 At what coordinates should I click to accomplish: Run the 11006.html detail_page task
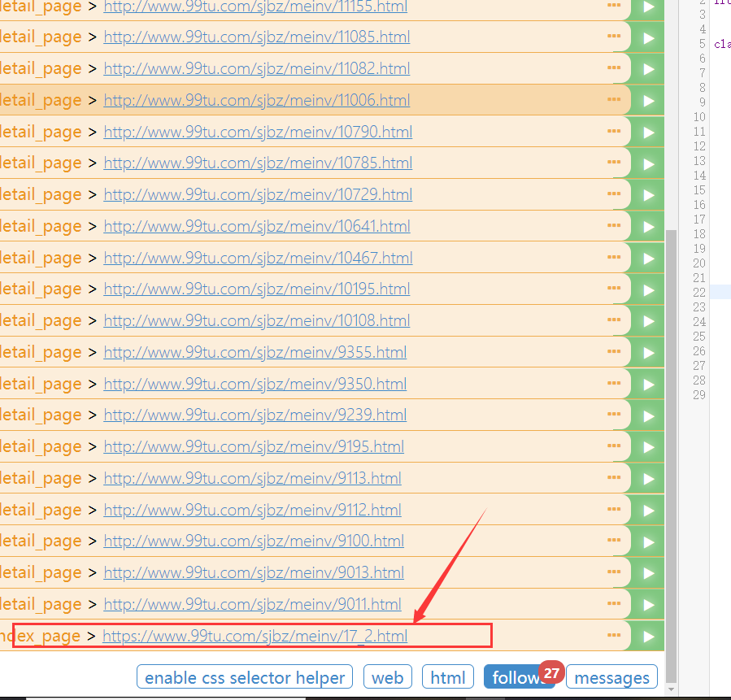tap(648, 101)
